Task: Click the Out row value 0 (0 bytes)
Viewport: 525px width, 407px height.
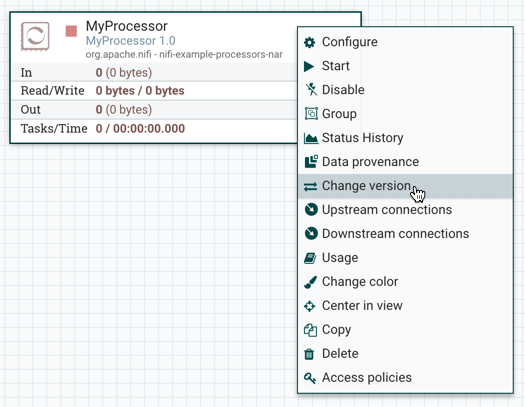Action: 124,110
